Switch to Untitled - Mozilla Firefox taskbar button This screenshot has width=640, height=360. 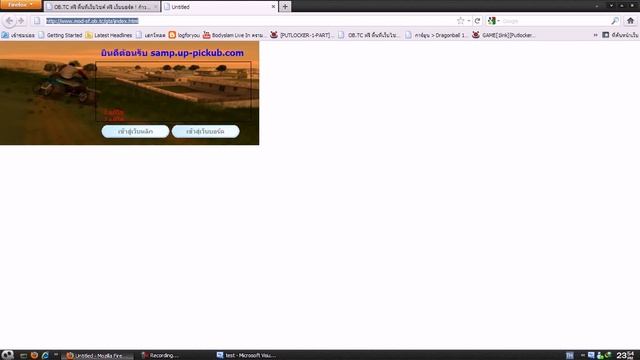click(x=98, y=356)
